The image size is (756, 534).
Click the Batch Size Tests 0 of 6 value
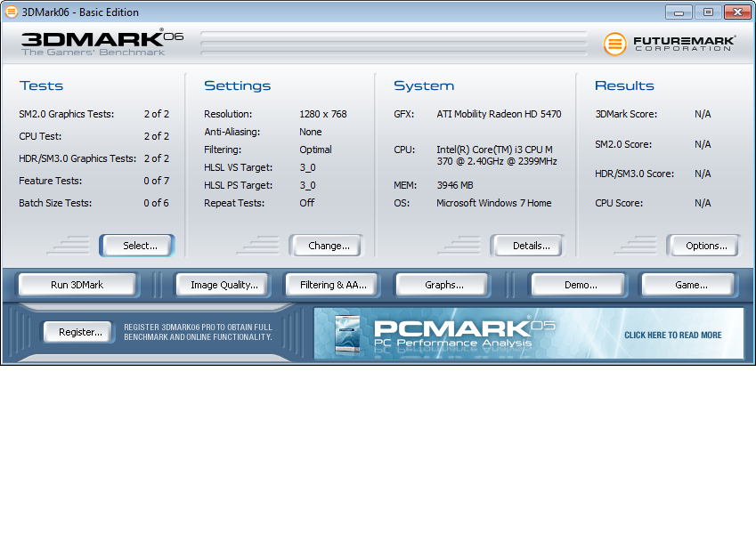click(156, 204)
